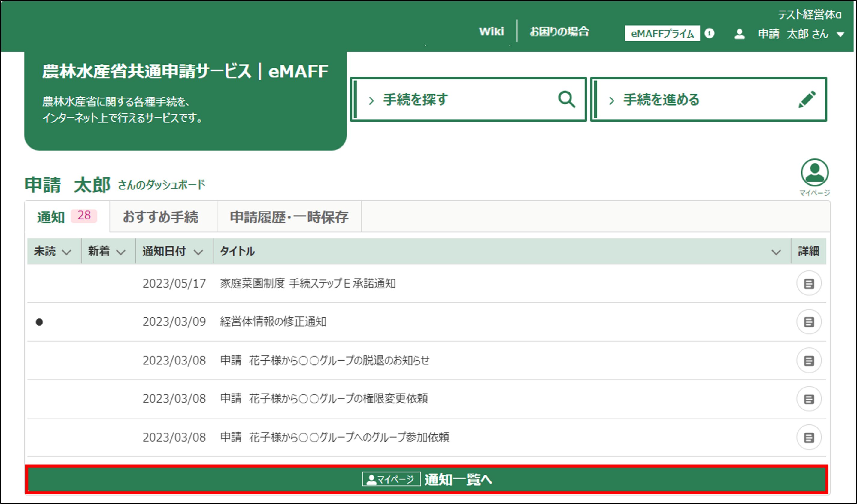Screen dimensions: 857x504
Task: Open details for グループの脱退のお知らせ row
Action: [x=809, y=361]
